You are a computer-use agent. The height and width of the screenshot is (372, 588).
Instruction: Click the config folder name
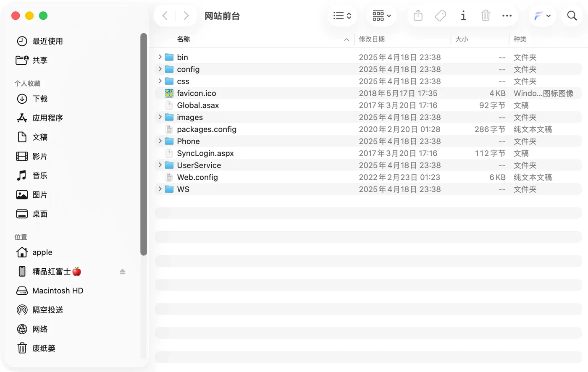pyautogui.click(x=188, y=69)
